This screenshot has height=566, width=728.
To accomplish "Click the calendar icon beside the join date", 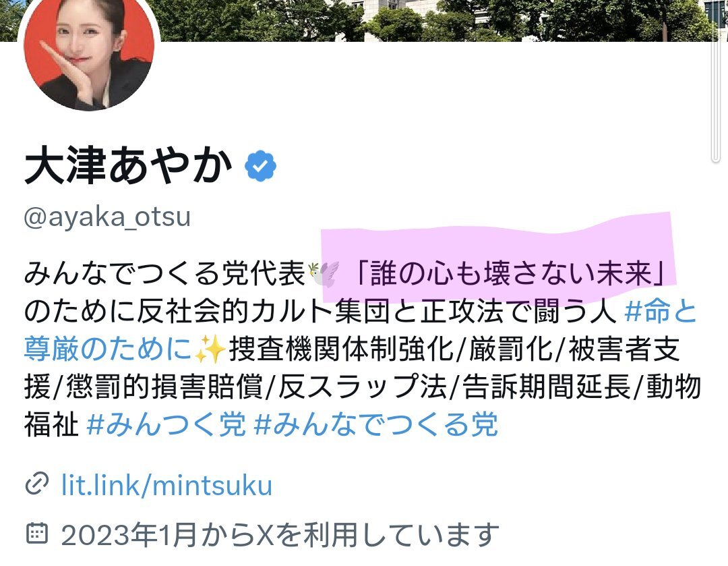I will [x=36, y=534].
